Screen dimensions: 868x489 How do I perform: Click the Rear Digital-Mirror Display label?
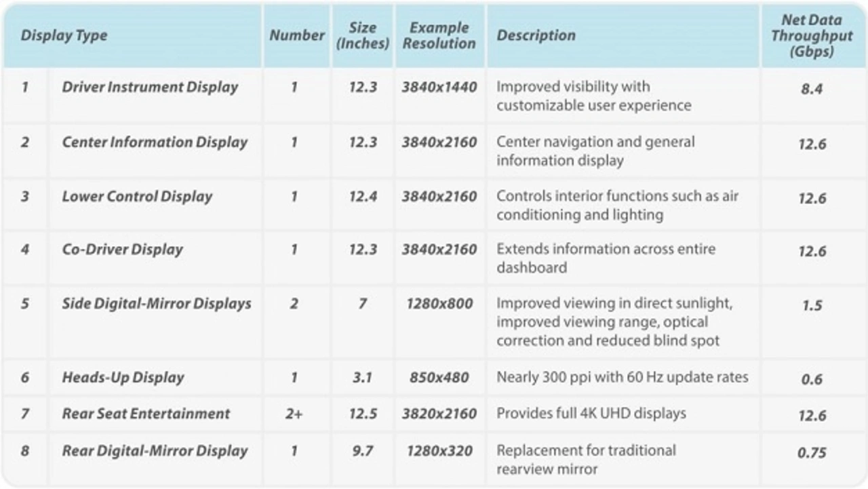point(155,451)
